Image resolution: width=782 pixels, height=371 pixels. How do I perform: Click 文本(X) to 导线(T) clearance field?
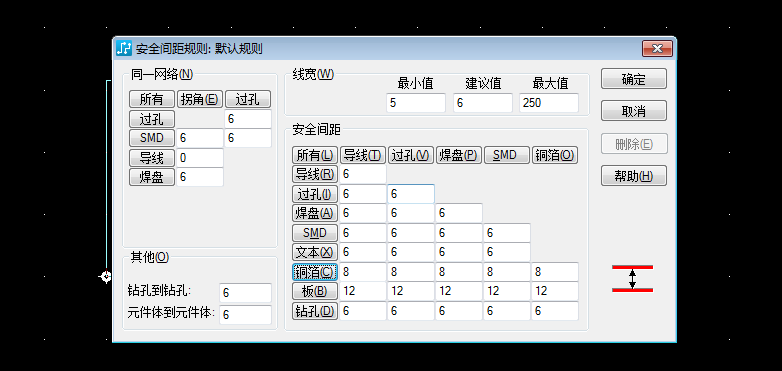pos(363,252)
